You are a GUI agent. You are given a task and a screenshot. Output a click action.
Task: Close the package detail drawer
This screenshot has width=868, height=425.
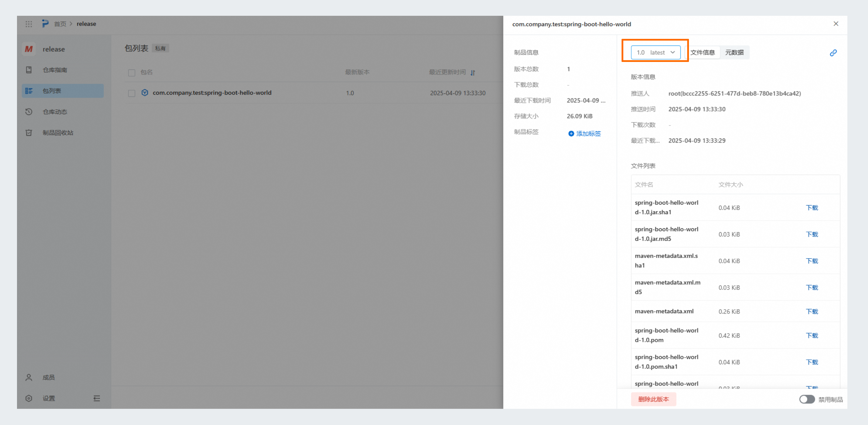click(836, 24)
